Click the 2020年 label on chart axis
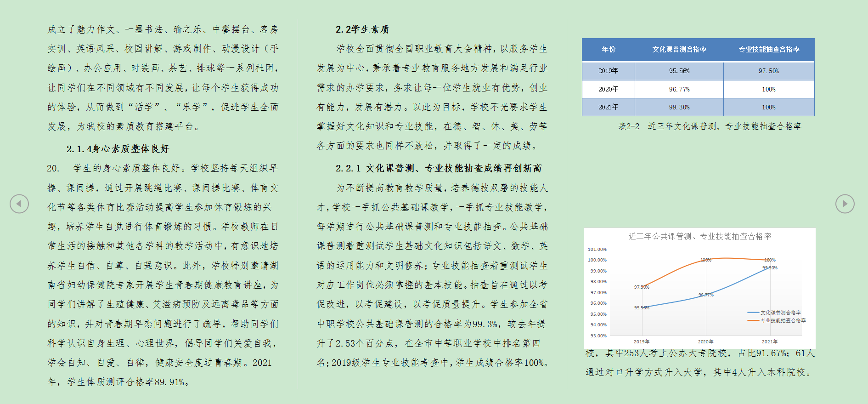Screen dimensions: 868x404 (x=705, y=341)
